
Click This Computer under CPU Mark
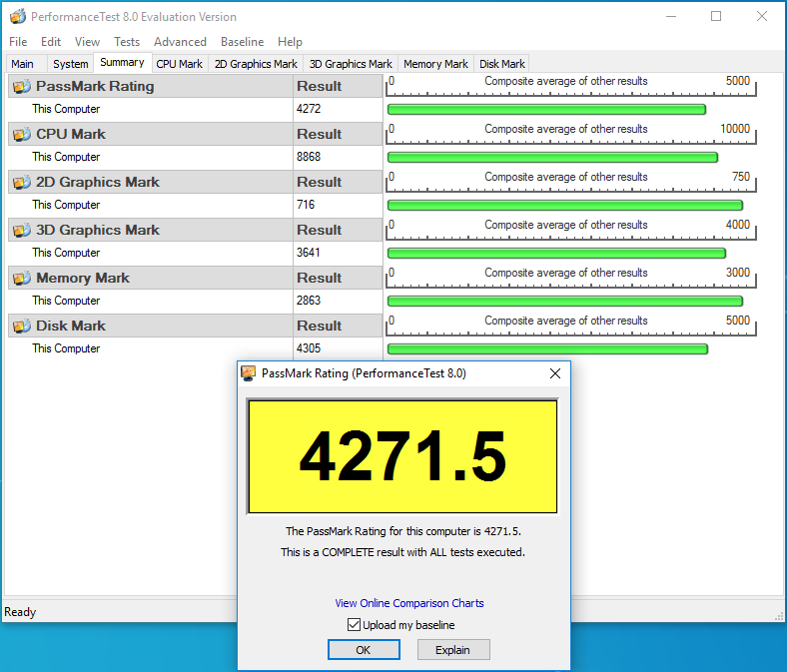coord(66,157)
